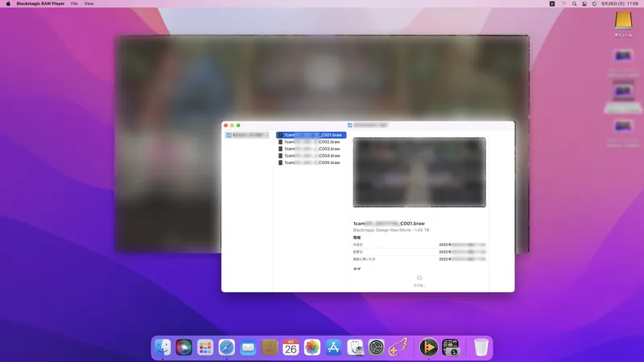The image size is (644, 362).
Task: Open App Store from the Dock
Action: [333, 348]
